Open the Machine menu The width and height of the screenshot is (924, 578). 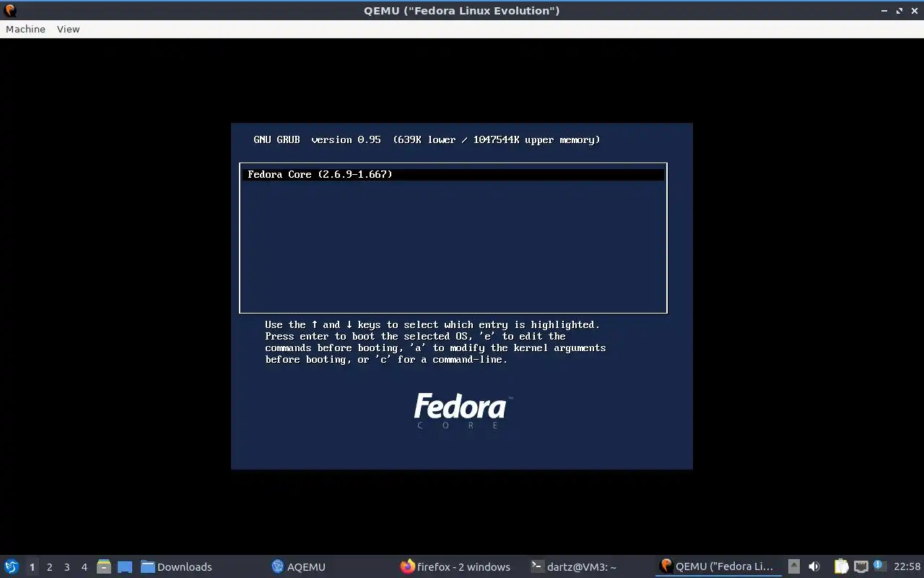[x=25, y=29]
